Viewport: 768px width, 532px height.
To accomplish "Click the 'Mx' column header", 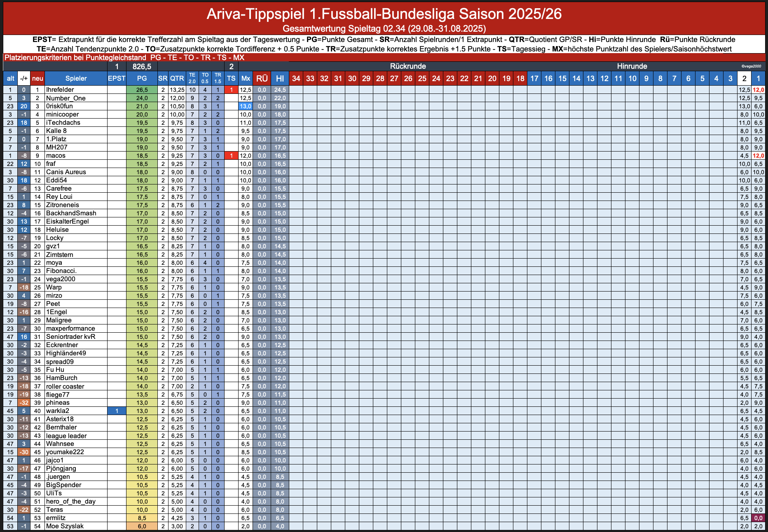I will coord(246,78).
